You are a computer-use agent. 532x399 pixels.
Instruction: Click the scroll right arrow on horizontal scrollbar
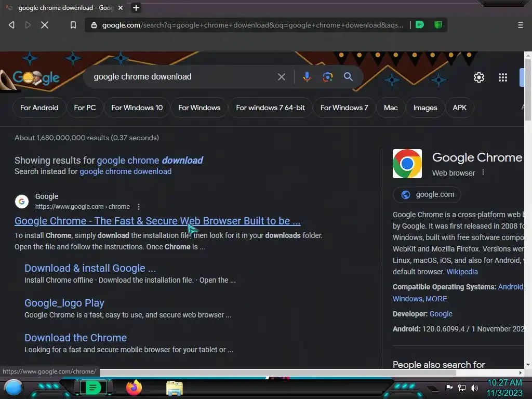pyautogui.click(x=521, y=373)
